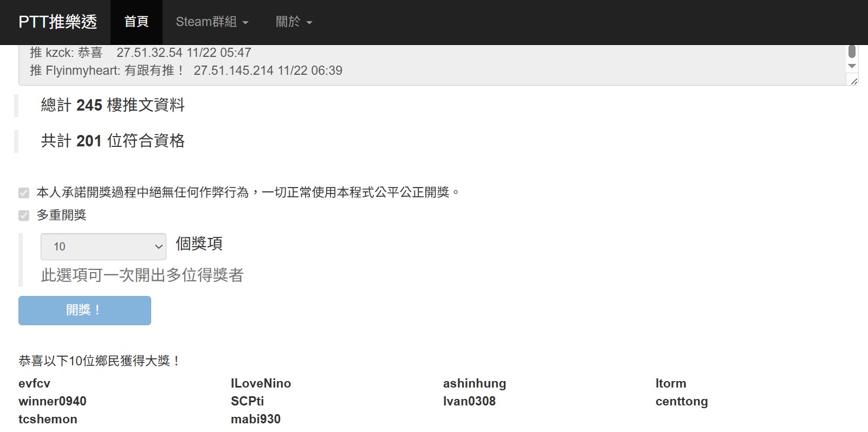Expand the Steam群組 dropdown menu
Image resolution: width=868 pixels, height=432 pixels.
click(x=212, y=22)
